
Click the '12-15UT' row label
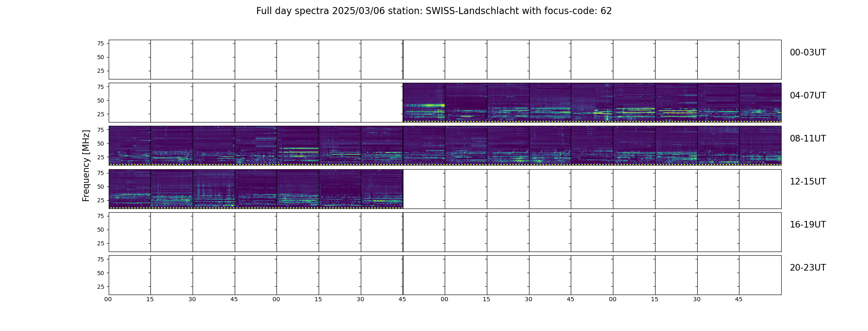pyautogui.click(x=808, y=182)
